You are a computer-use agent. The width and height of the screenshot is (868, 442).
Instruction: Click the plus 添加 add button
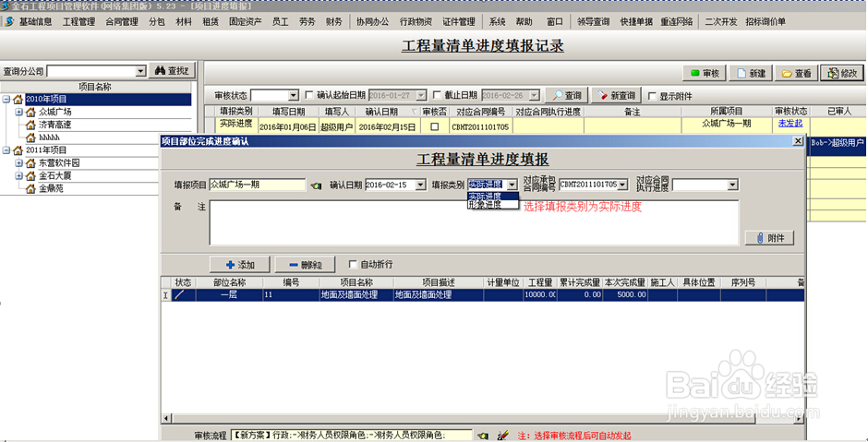point(240,265)
